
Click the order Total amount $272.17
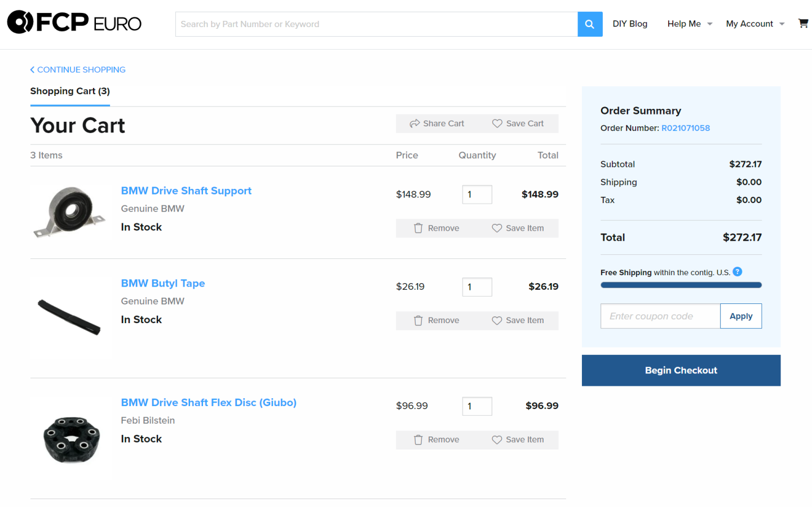742,237
